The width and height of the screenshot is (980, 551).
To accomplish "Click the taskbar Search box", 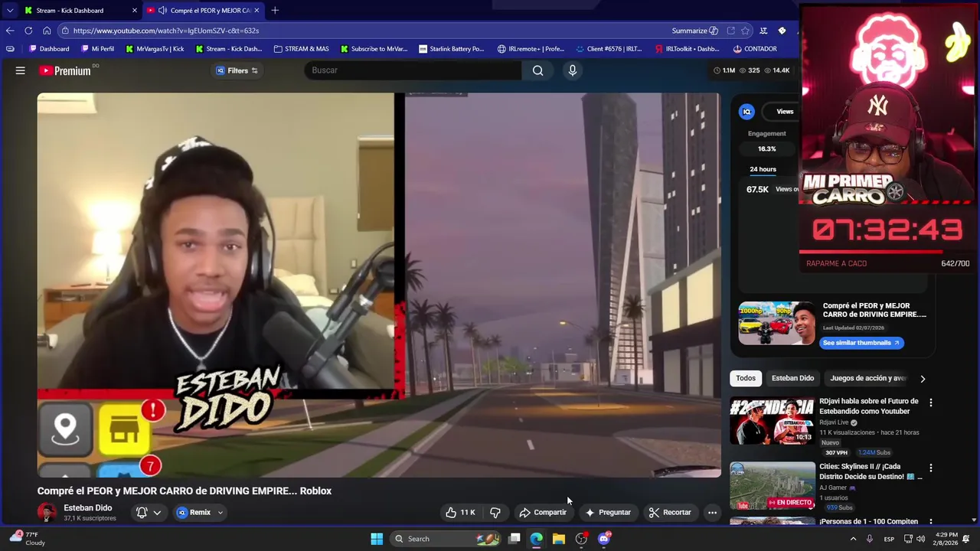I will pyautogui.click(x=447, y=539).
